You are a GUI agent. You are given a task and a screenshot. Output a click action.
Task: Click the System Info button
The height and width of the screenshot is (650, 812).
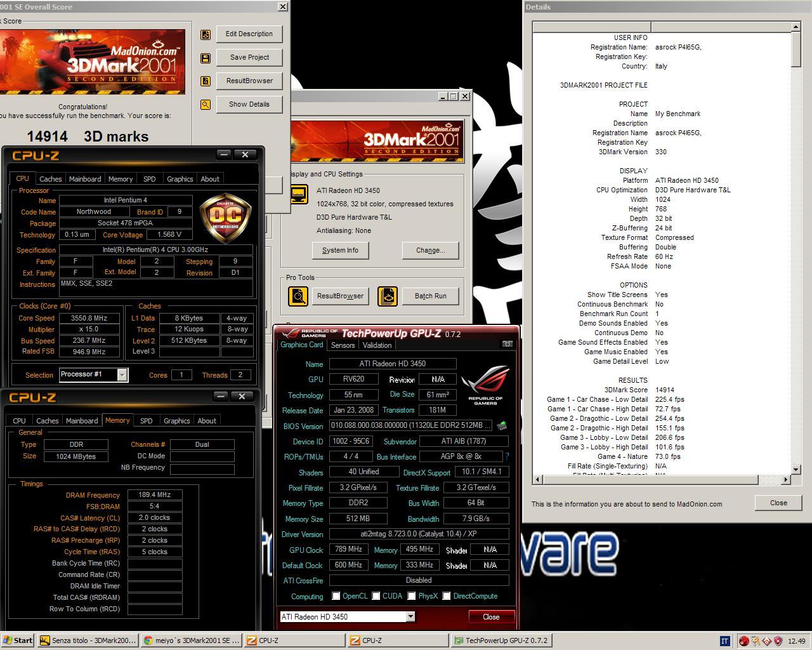tap(340, 250)
